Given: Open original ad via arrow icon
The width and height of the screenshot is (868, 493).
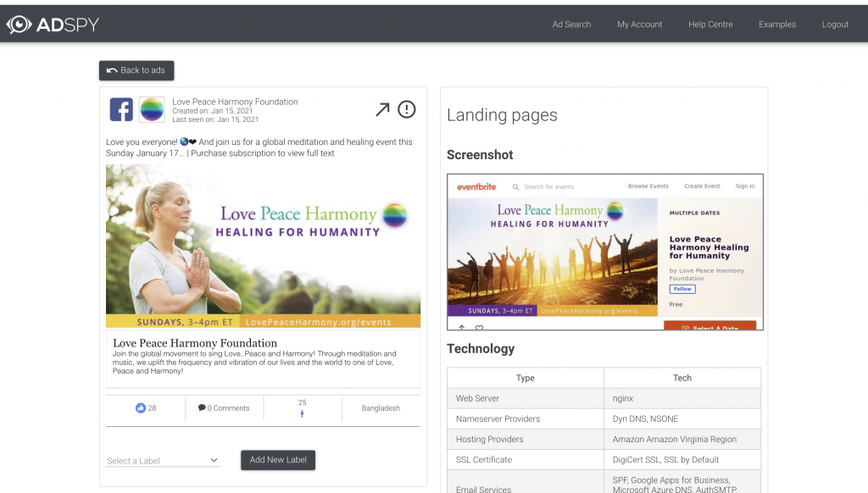Looking at the screenshot, I should [x=382, y=109].
